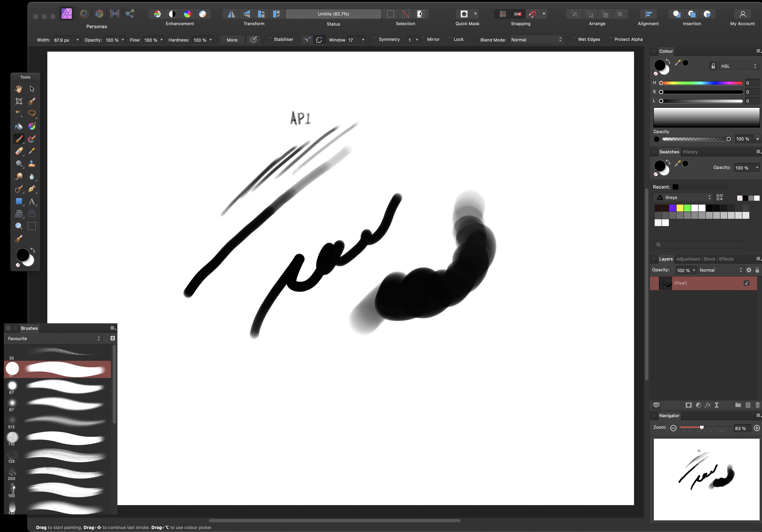Image resolution: width=762 pixels, height=532 pixels.
Task: Turn on Wet Edges option
Action: (x=574, y=40)
